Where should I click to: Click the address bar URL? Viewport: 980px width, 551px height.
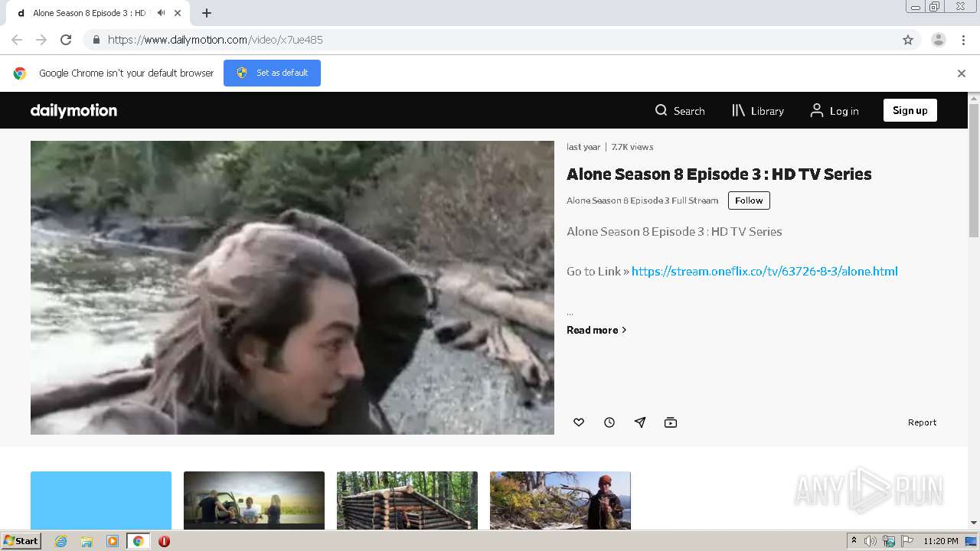215,40
